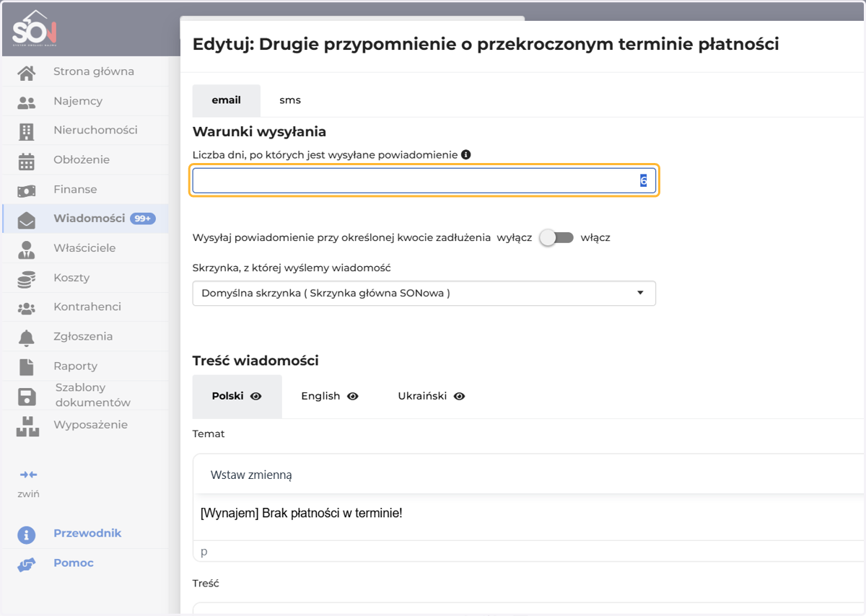Screen dimensions: 866x616
Task: Click the Kontrahenci group icon
Action: [27, 308]
